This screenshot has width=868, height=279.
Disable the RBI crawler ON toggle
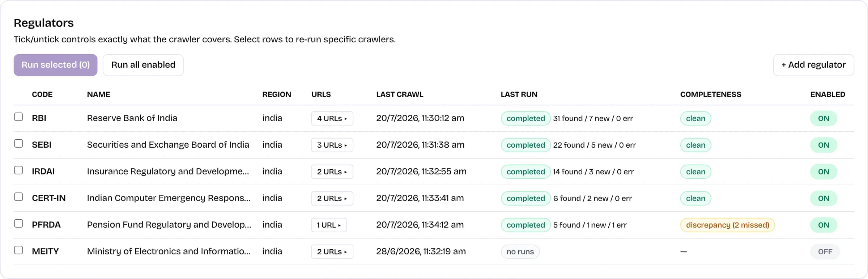824,118
